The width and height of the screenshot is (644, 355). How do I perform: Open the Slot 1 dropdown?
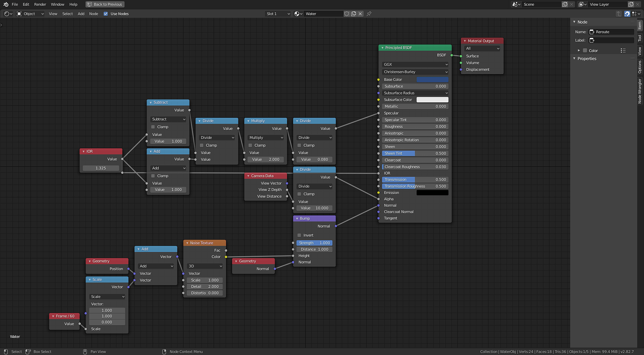coord(278,14)
